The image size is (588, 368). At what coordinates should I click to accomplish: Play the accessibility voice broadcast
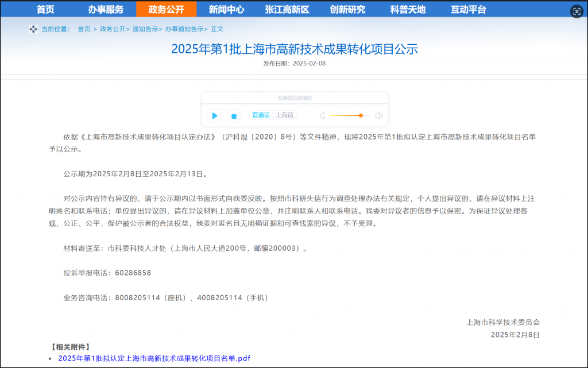[214, 116]
